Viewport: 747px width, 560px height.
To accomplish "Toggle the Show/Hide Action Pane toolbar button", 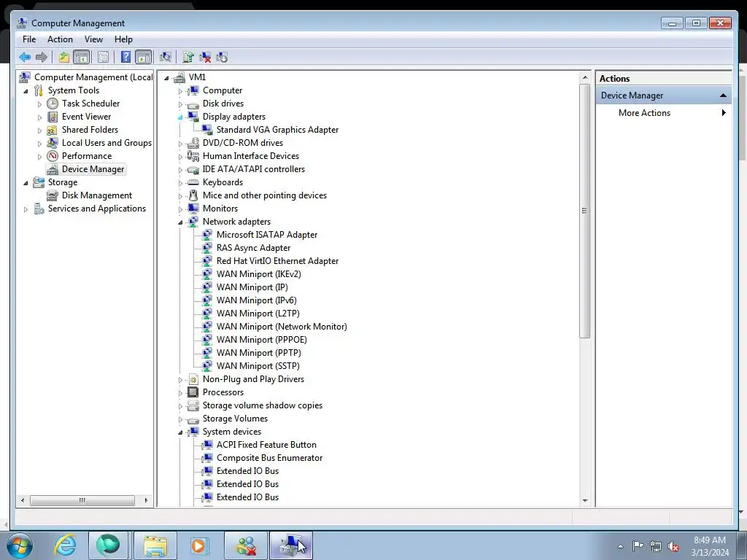I will (144, 57).
